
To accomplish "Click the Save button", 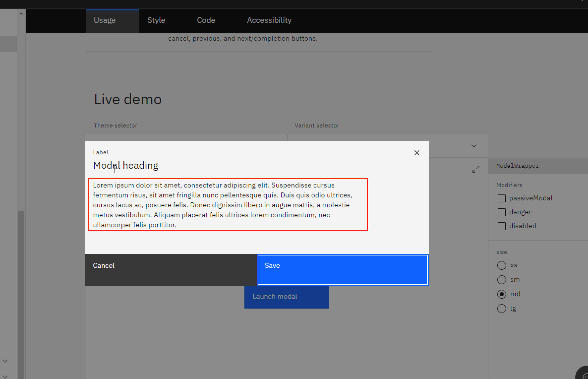I will coord(343,270).
